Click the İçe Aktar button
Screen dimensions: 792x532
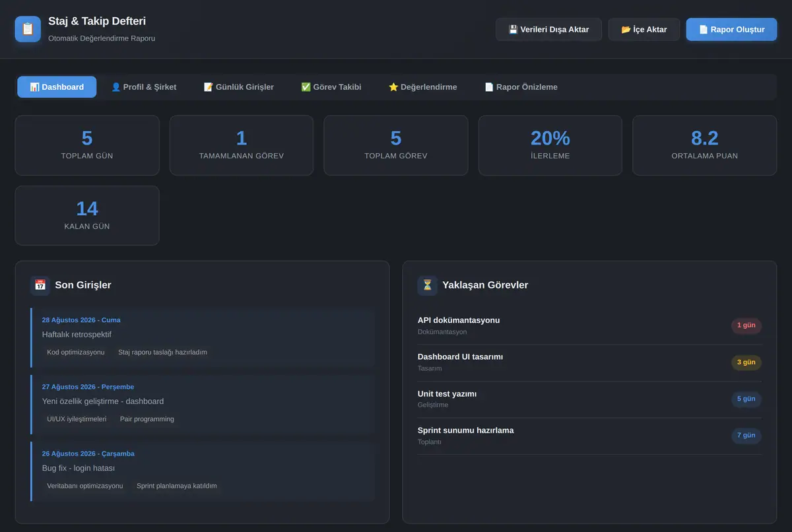tap(644, 30)
